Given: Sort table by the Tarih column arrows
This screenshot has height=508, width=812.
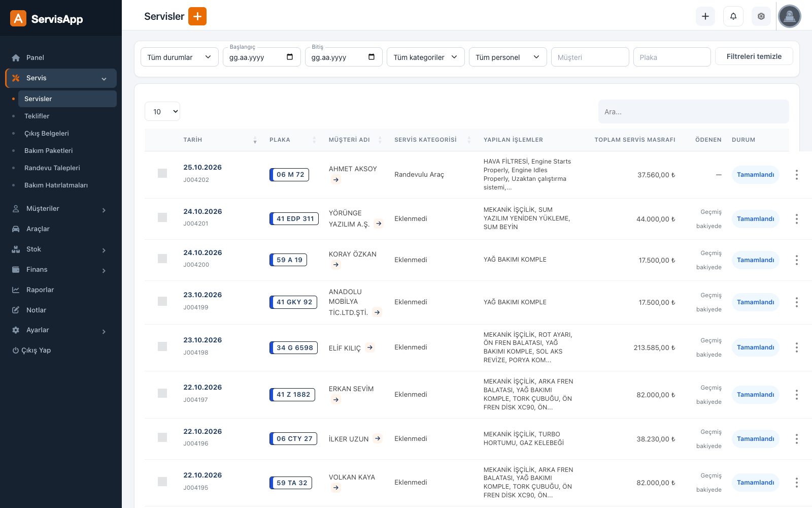Looking at the screenshot, I should point(255,140).
